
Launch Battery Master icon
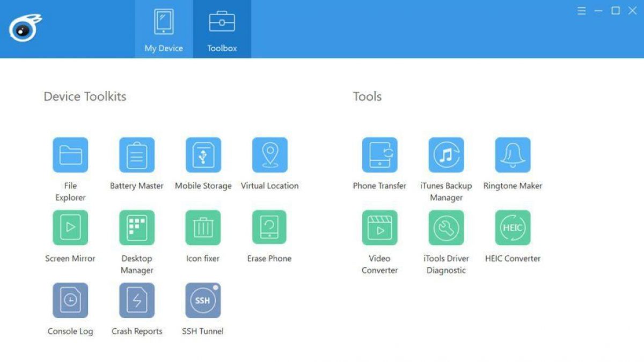tap(137, 155)
